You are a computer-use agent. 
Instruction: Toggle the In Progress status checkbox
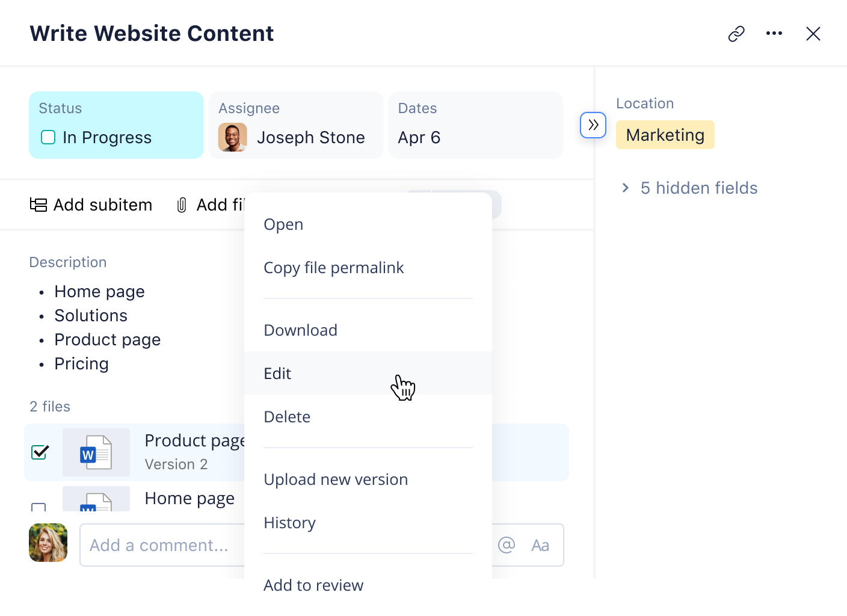(x=48, y=137)
